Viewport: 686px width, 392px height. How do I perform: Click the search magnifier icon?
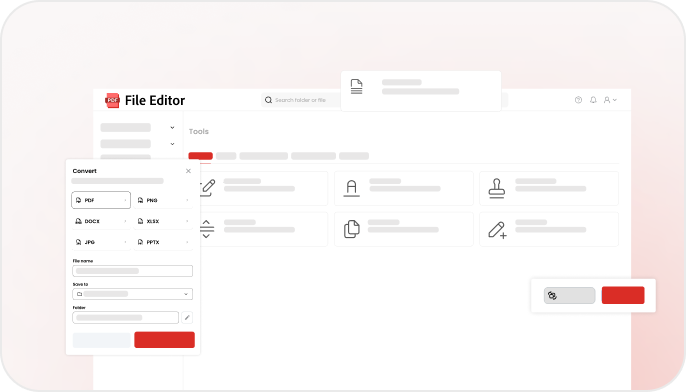(x=268, y=100)
